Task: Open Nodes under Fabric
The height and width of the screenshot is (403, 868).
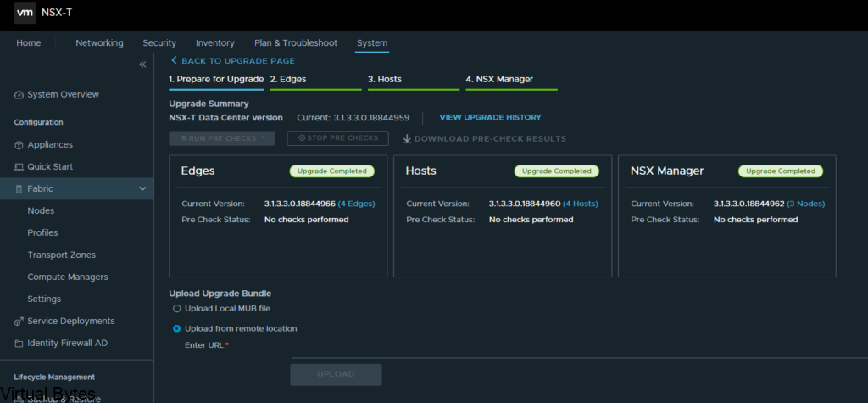Action: tap(41, 210)
